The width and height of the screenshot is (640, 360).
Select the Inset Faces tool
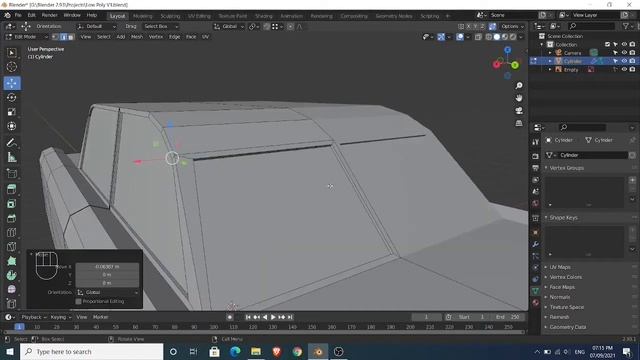click(11, 203)
